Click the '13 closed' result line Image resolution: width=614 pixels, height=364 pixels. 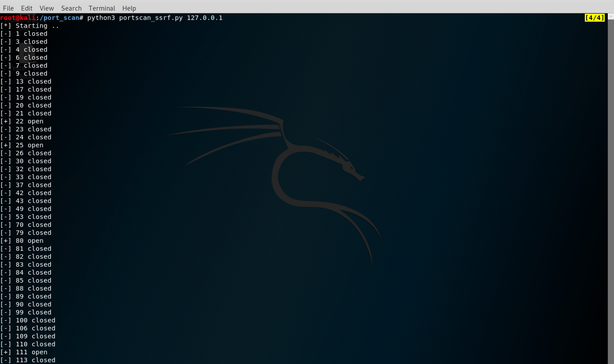click(26, 81)
